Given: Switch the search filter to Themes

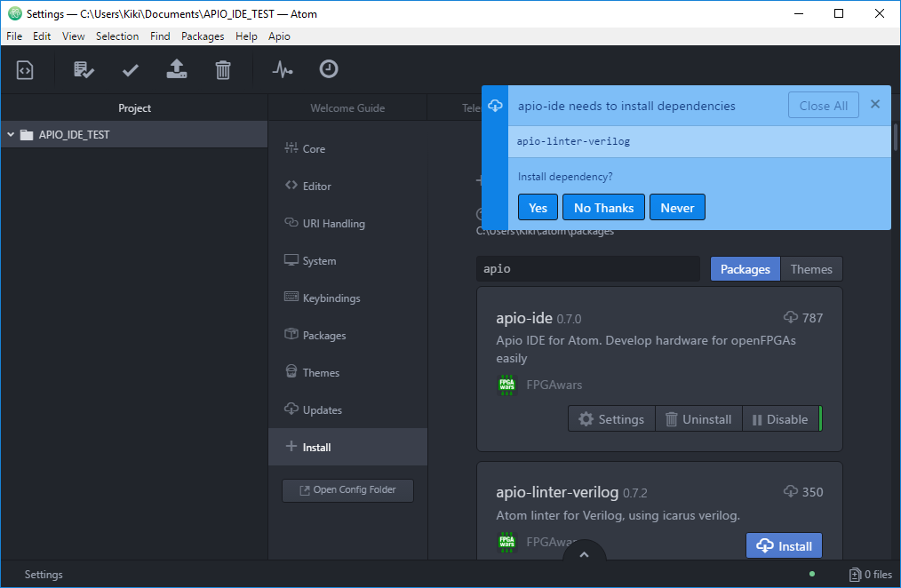Looking at the screenshot, I should [x=810, y=269].
